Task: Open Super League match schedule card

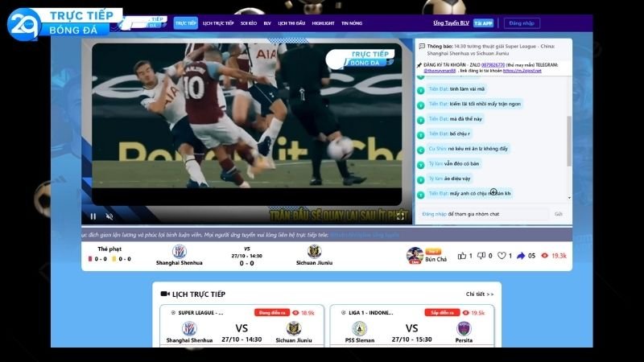Action: (242, 327)
